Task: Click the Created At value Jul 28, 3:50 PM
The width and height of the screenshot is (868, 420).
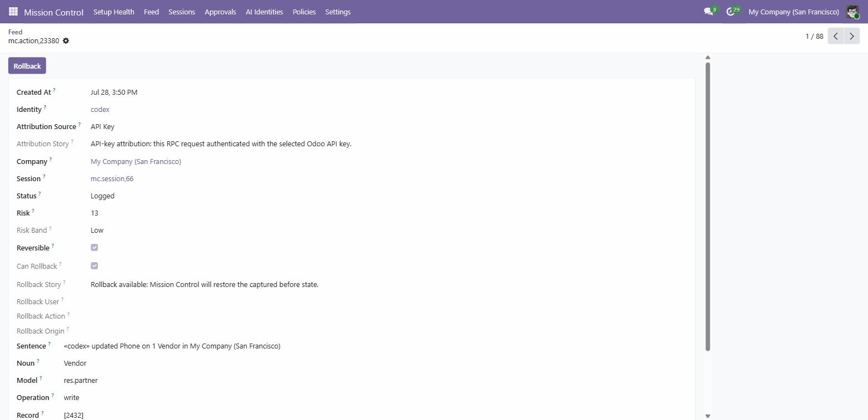Action: click(x=114, y=92)
